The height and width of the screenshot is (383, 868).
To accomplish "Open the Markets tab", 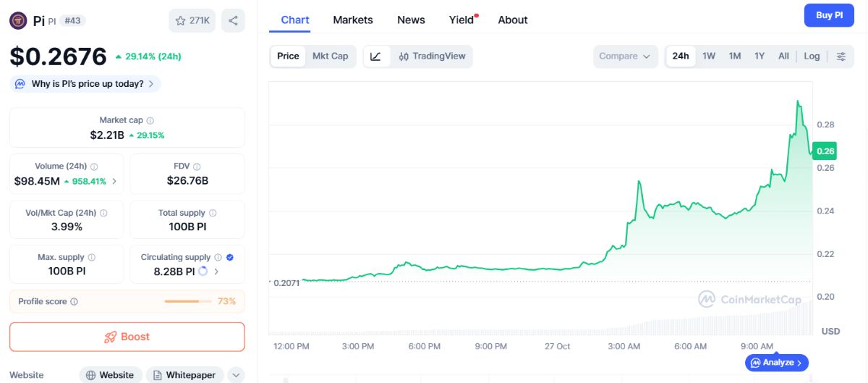I will click(x=353, y=20).
